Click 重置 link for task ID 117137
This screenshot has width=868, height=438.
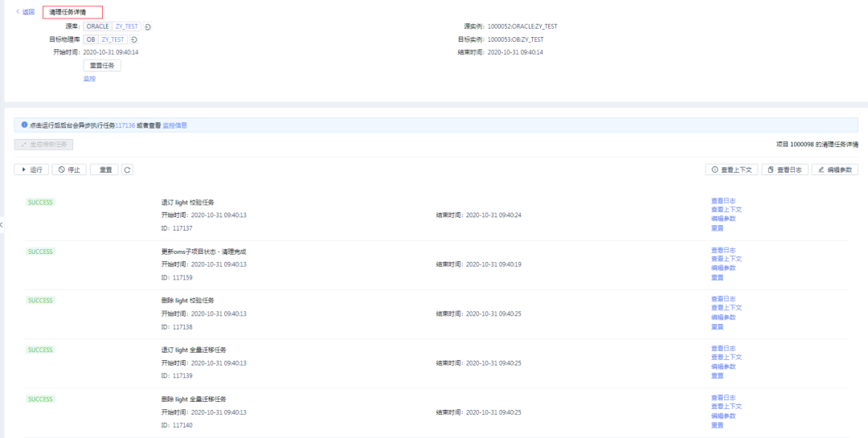coord(718,228)
